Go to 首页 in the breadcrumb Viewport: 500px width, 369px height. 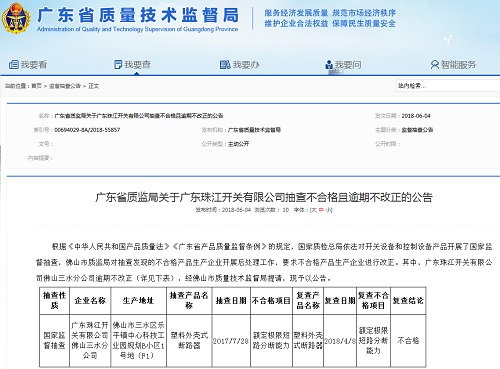pos(37,86)
